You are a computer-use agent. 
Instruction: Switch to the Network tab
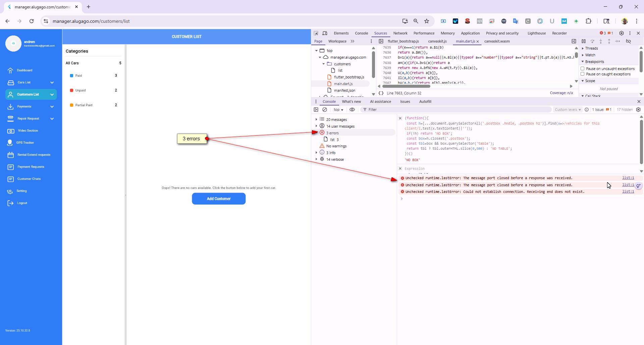[x=400, y=33]
